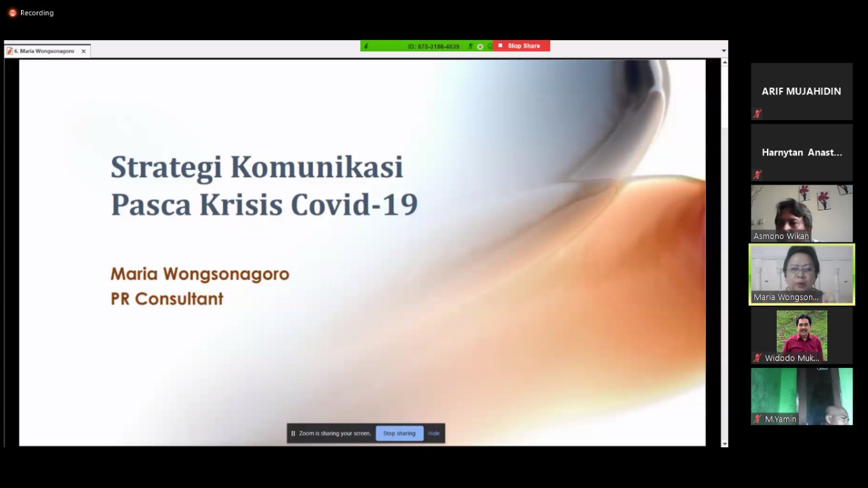Click muted mic icon on Arif Mujahidin
Viewport: 868px width, 488px height.
(757, 114)
